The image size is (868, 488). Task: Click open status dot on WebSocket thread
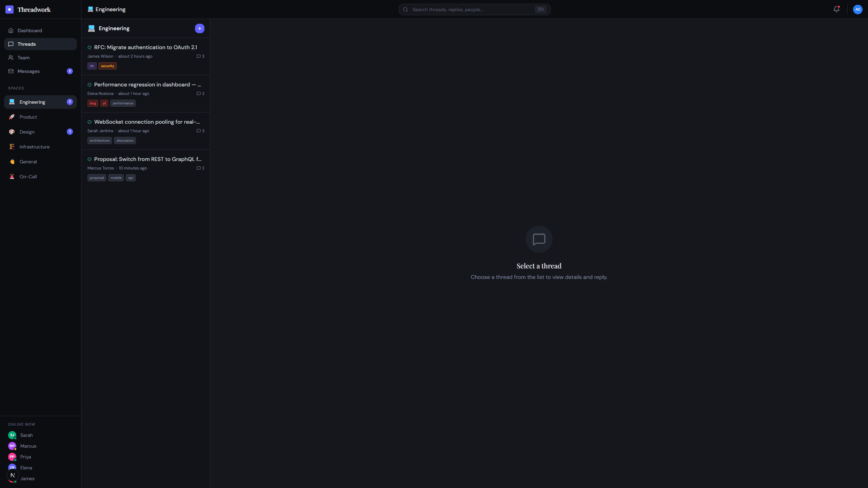point(90,122)
